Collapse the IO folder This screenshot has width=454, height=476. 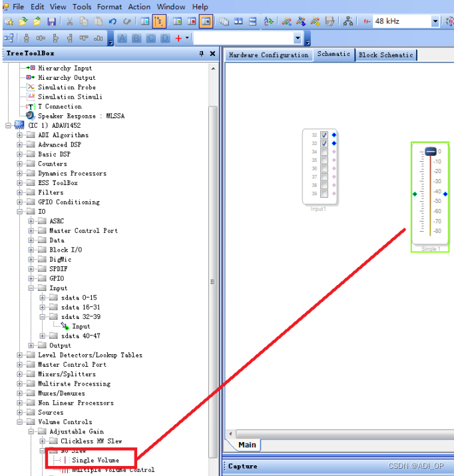pos(20,212)
